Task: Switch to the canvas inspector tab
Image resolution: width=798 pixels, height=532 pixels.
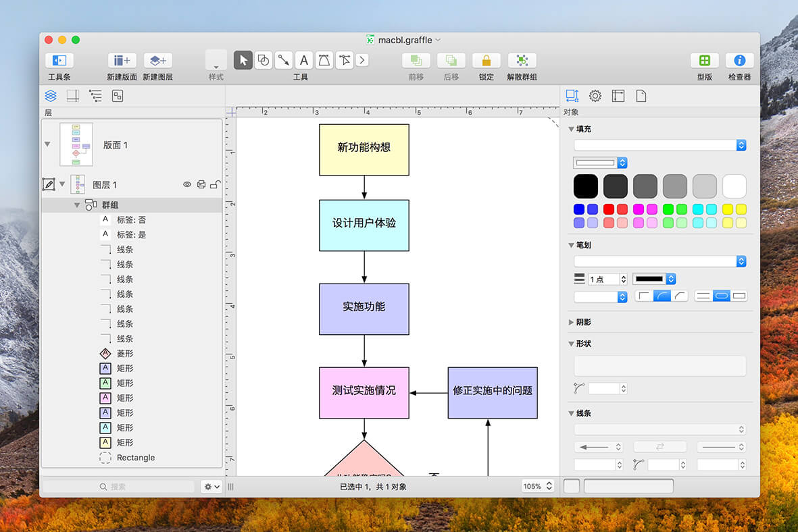Action: pos(618,96)
